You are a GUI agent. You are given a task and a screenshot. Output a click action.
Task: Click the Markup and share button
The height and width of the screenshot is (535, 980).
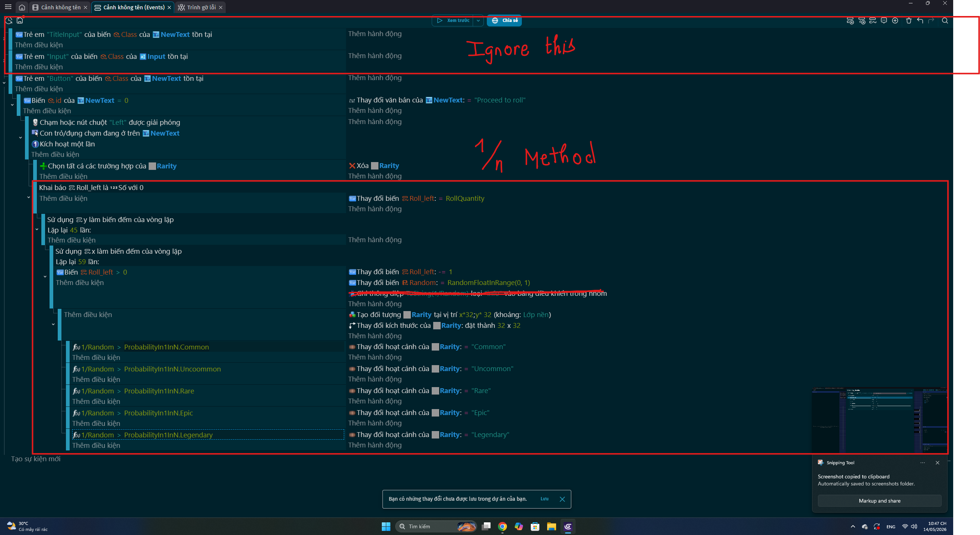879,501
